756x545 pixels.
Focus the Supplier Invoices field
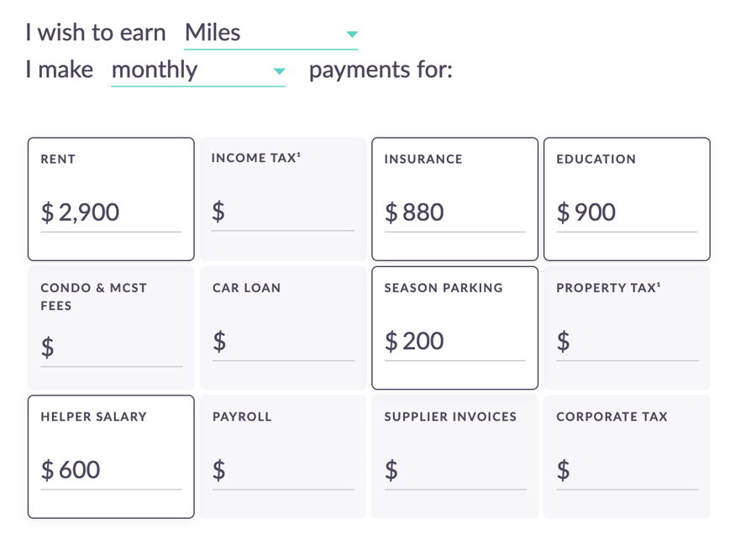pyautogui.click(x=462, y=470)
